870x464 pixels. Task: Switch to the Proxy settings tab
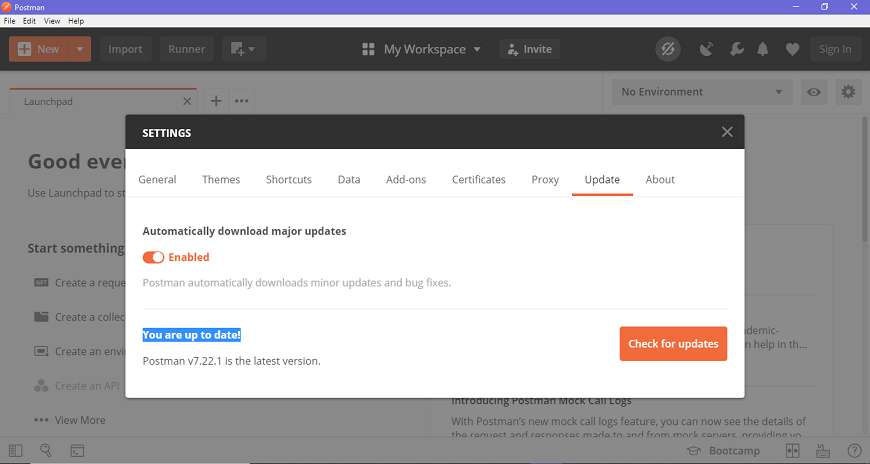[545, 179]
